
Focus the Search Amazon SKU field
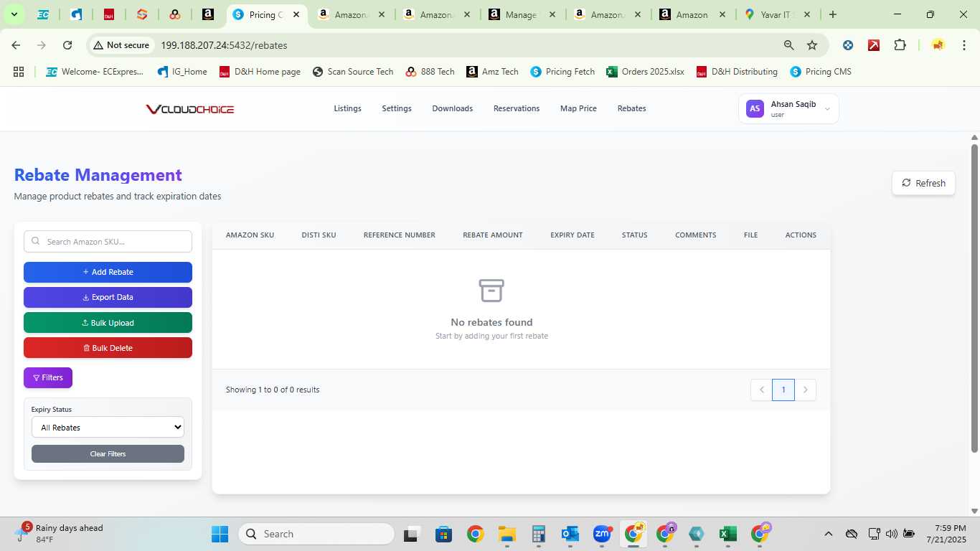coord(108,241)
